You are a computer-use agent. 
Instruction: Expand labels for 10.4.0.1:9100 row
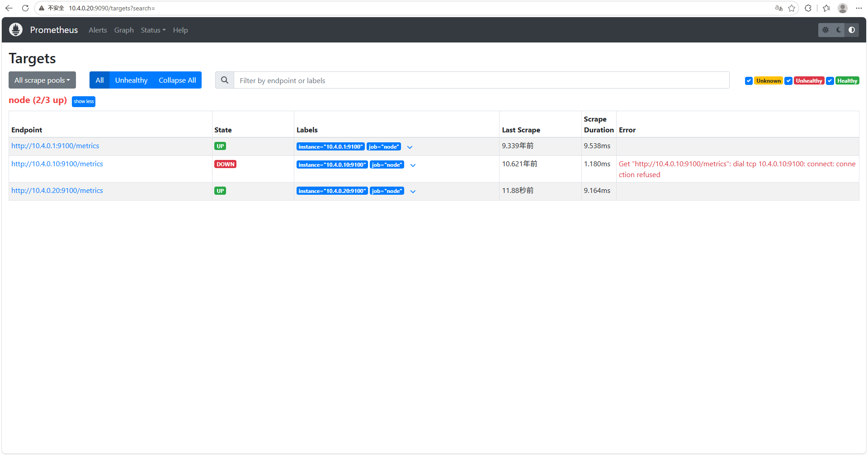410,147
